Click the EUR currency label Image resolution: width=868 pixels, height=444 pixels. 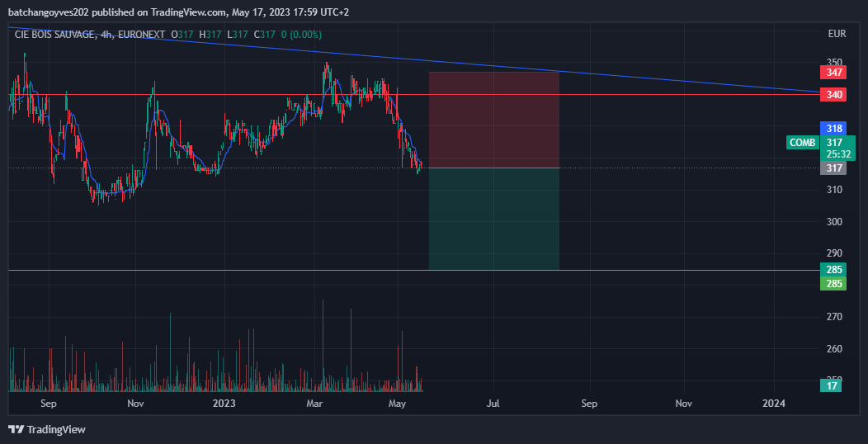(x=837, y=34)
